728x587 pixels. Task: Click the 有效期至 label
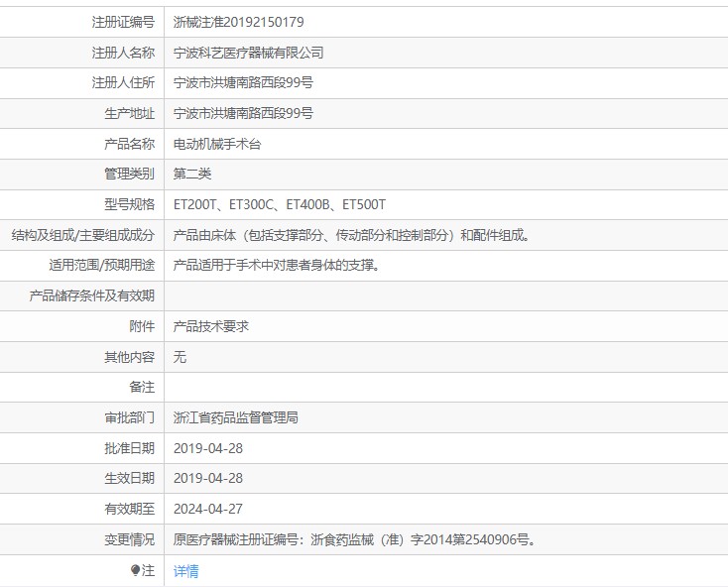130,509
